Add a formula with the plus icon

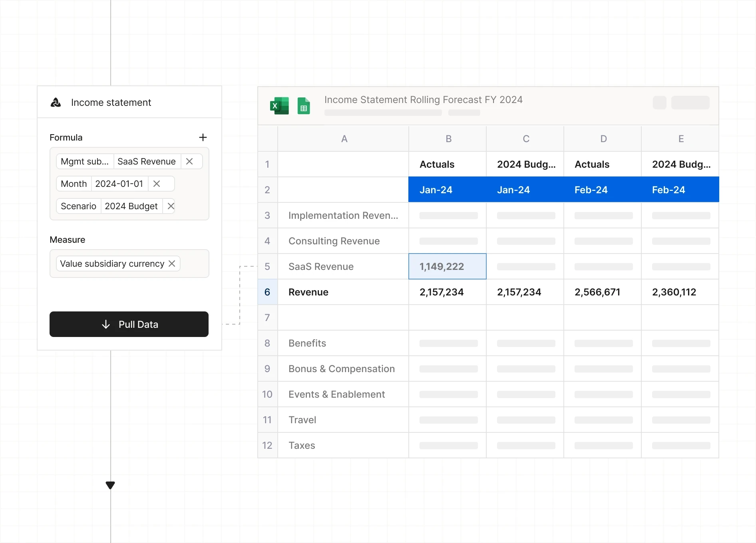(203, 137)
